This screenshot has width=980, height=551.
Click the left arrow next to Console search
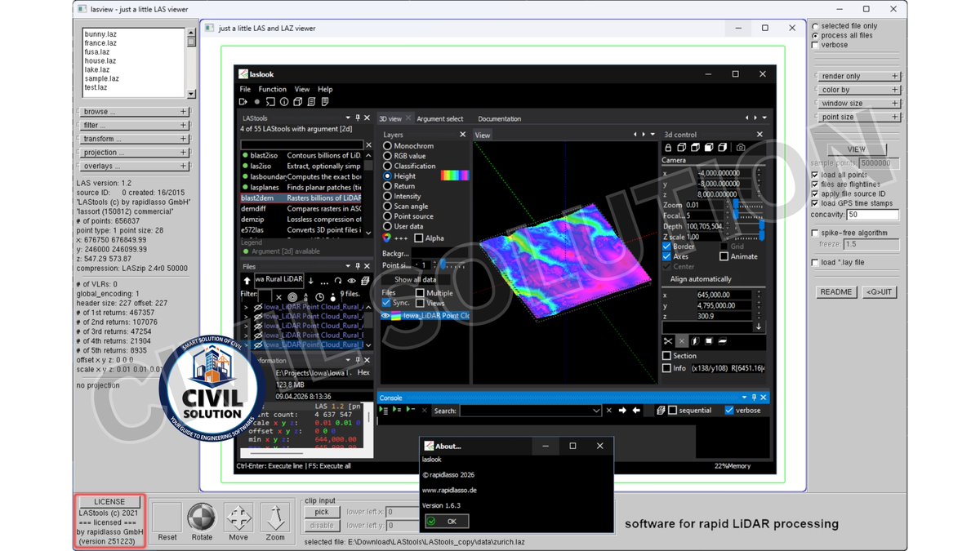(x=636, y=411)
